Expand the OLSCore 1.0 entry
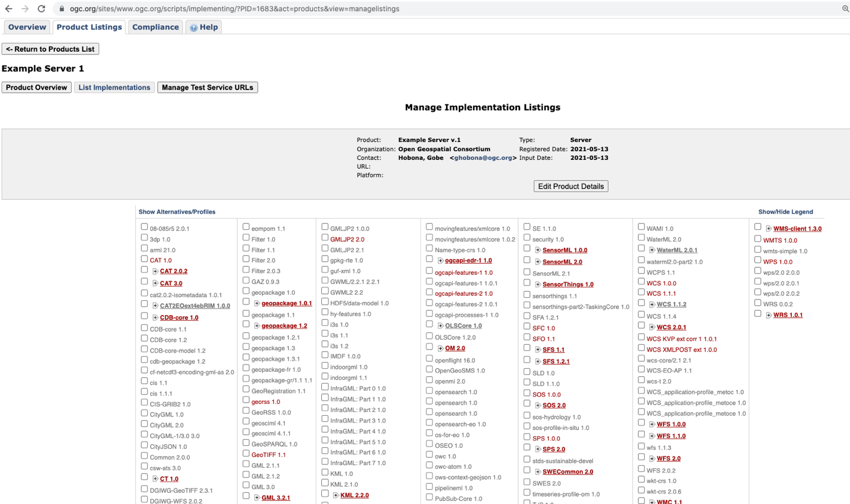 [440, 325]
